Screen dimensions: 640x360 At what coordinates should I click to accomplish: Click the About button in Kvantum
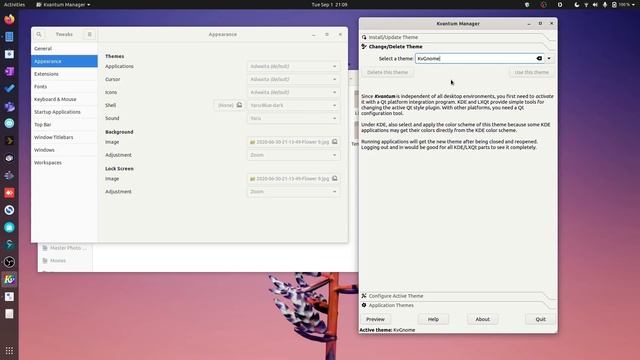click(x=482, y=319)
